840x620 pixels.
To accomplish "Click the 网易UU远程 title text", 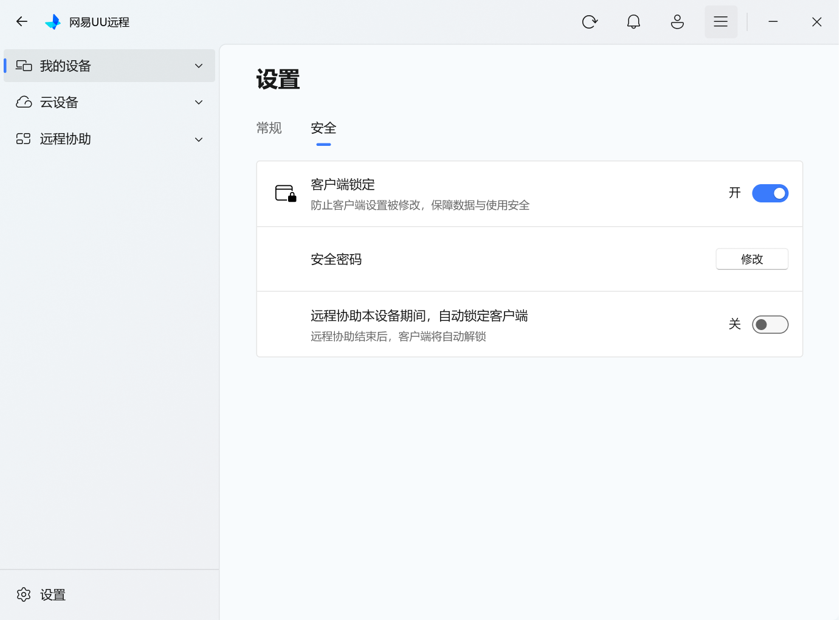I will [99, 22].
